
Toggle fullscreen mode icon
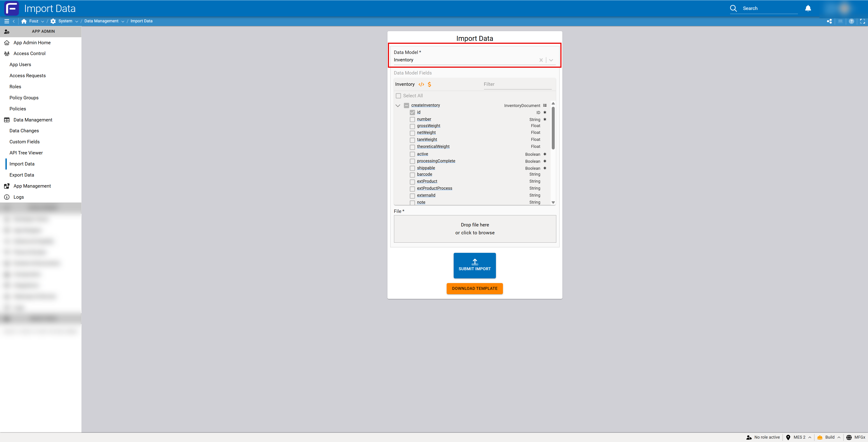point(862,21)
